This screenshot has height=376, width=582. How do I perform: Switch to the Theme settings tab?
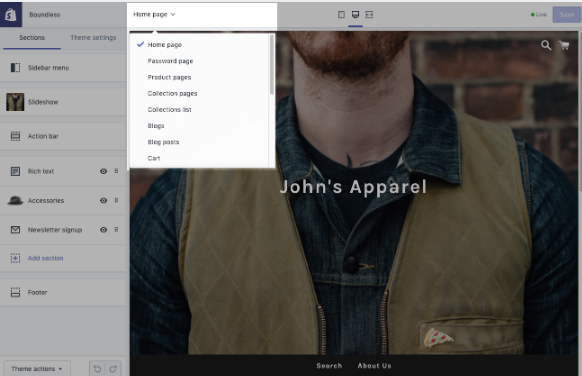(93, 37)
